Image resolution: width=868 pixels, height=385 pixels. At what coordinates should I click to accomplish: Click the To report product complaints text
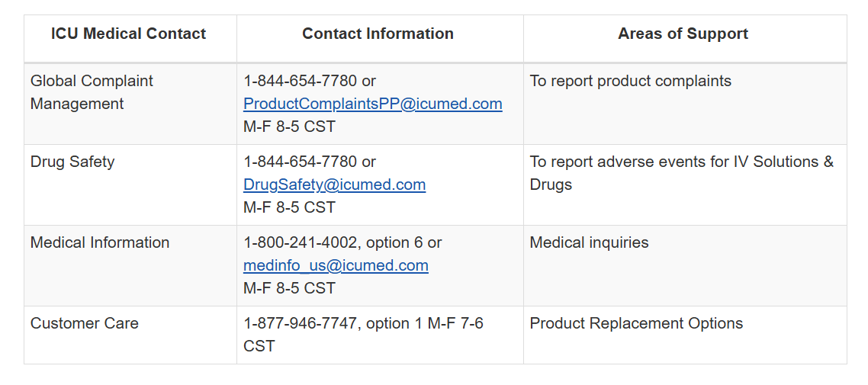630,81
